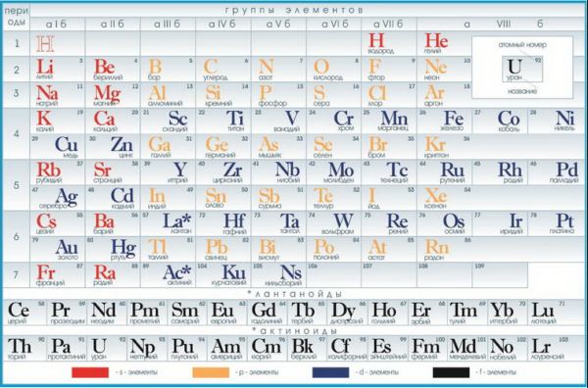Image resolution: width=588 pixels, height=388 pixels.
Task: Pick the Al алюминий cell
Action: 168,95
